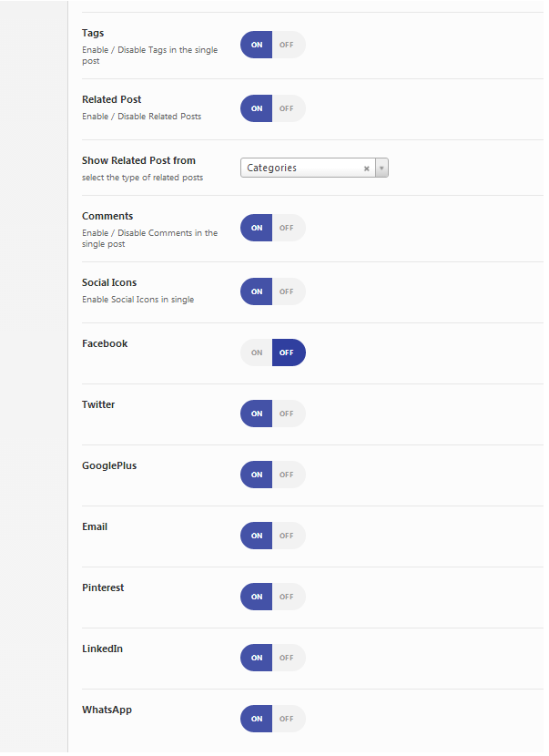Click the dropdown arrow beside Categories

pyautogui.click(x=381, y=169)
